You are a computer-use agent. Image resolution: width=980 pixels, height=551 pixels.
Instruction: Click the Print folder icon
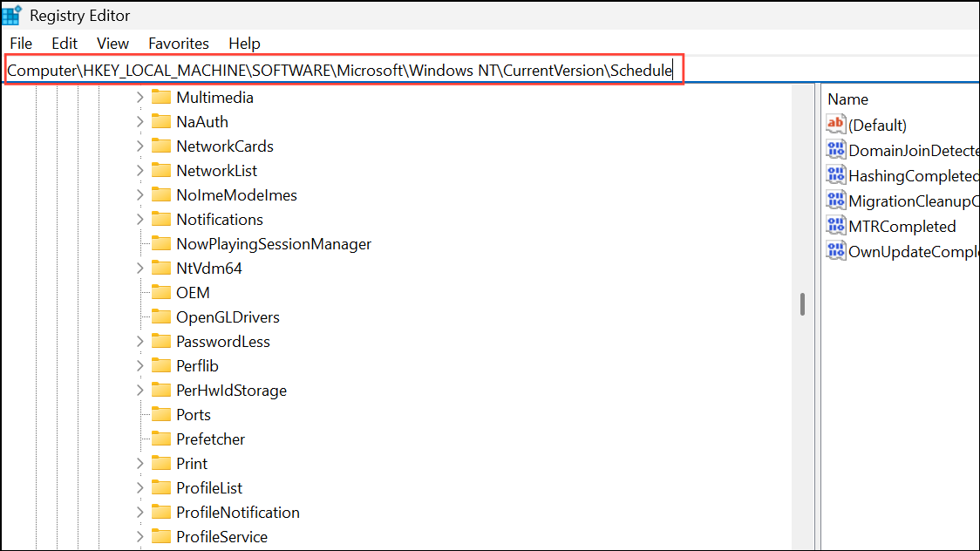161,463
